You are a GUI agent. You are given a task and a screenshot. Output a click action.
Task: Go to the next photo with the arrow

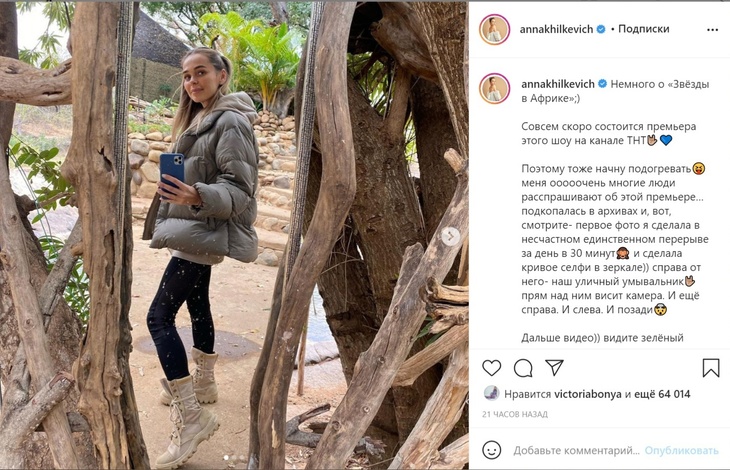coord(451,236)
